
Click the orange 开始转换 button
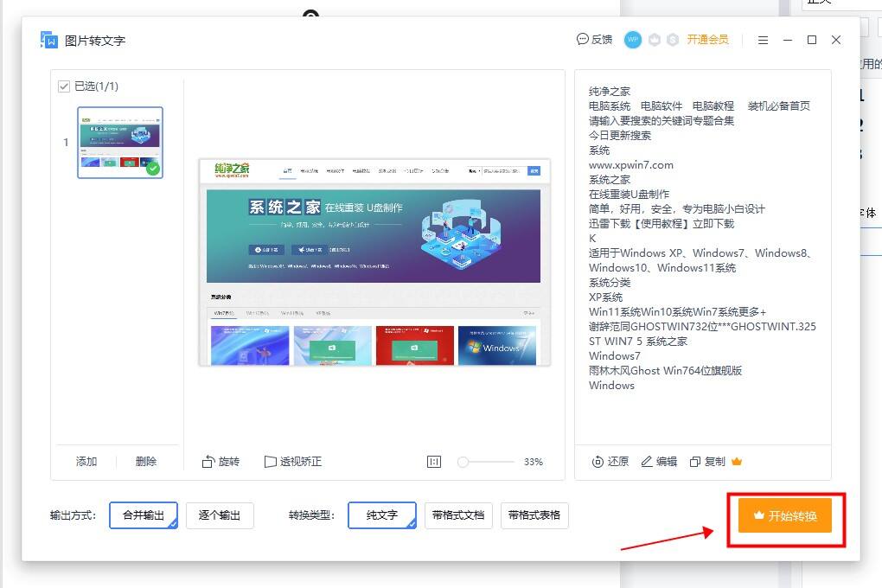[785, 515]
